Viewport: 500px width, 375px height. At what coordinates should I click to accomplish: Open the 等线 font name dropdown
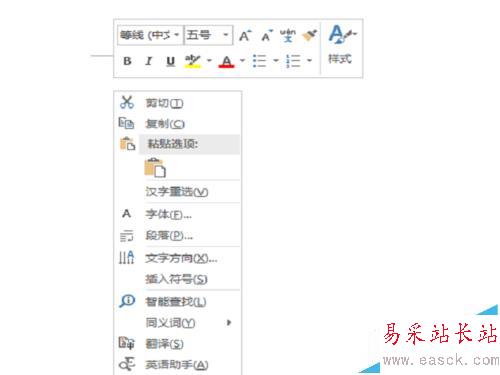point(177,35)
